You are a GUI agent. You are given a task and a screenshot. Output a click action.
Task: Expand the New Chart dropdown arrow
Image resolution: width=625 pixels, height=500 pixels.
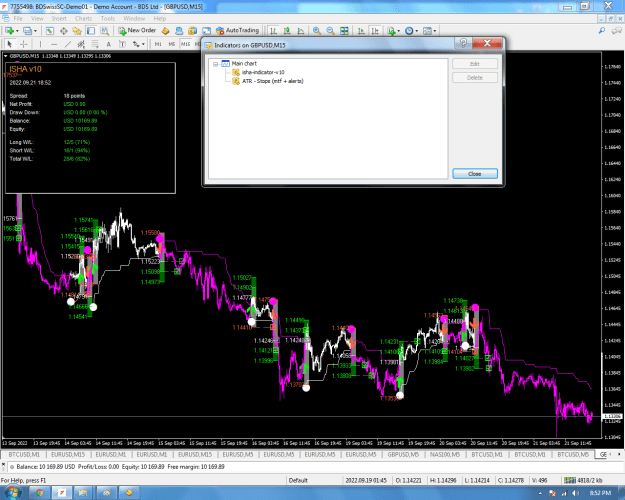tap(17, 31)
